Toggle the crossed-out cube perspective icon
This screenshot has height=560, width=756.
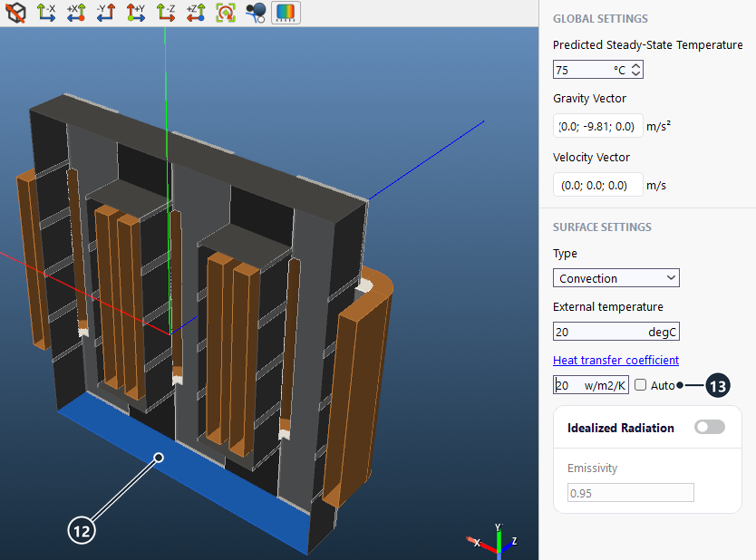16,13
